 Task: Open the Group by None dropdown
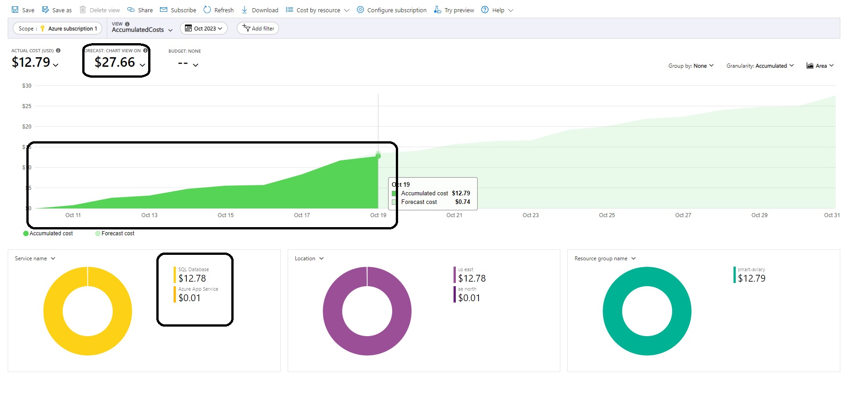691,66
